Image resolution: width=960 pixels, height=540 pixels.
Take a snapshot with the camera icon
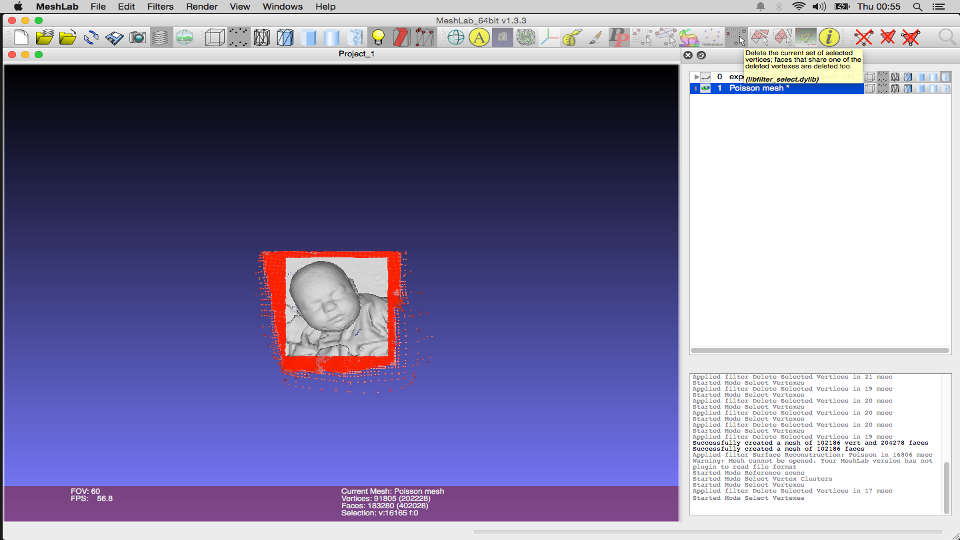point(137,37)
